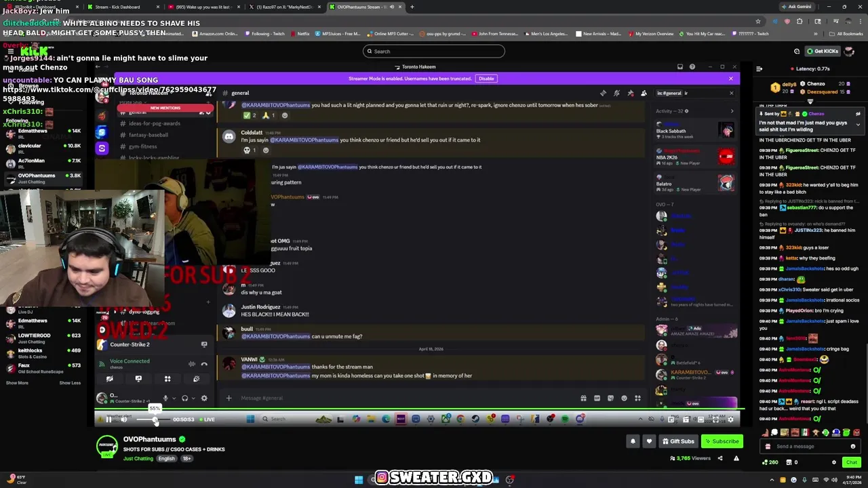The width and height of the screenshot is (868, 488).
Task: Follow OVOPhantuums with the heart button
Action: (x=649, y=441)
